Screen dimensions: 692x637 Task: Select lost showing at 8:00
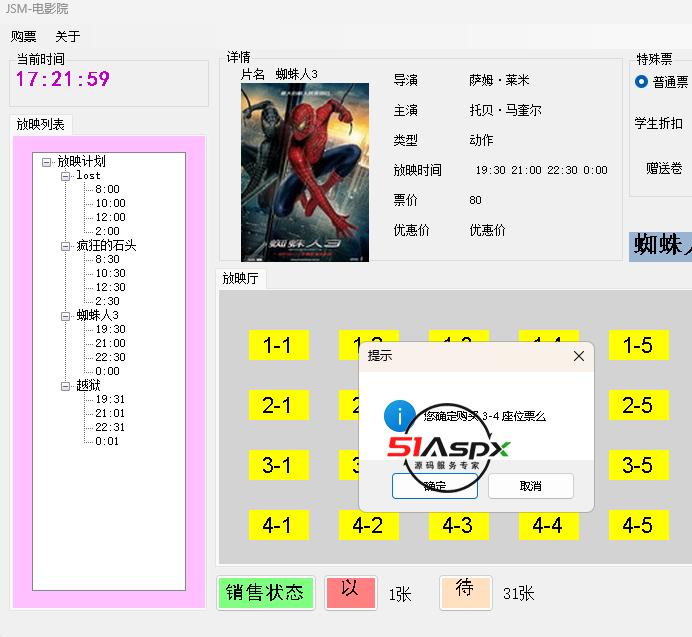pos(107,189)
